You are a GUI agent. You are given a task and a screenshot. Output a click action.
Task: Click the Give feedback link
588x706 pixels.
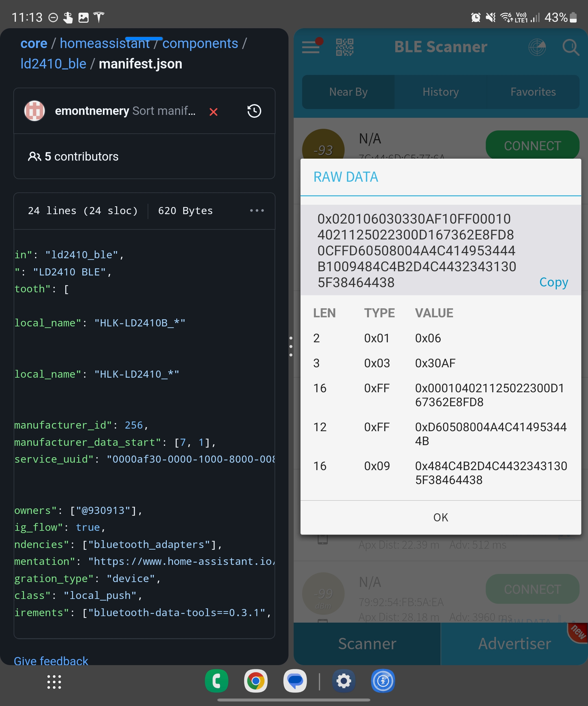click(x=50, y=661)
